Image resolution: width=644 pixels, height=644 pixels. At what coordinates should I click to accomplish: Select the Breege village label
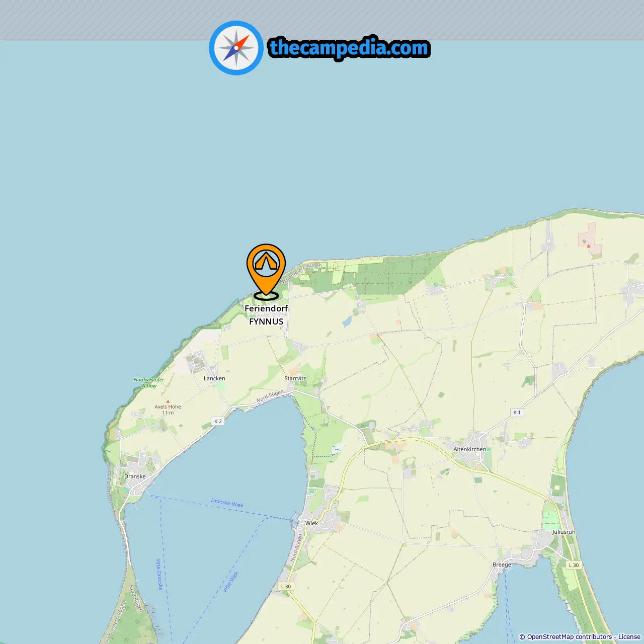coord(502,565)
